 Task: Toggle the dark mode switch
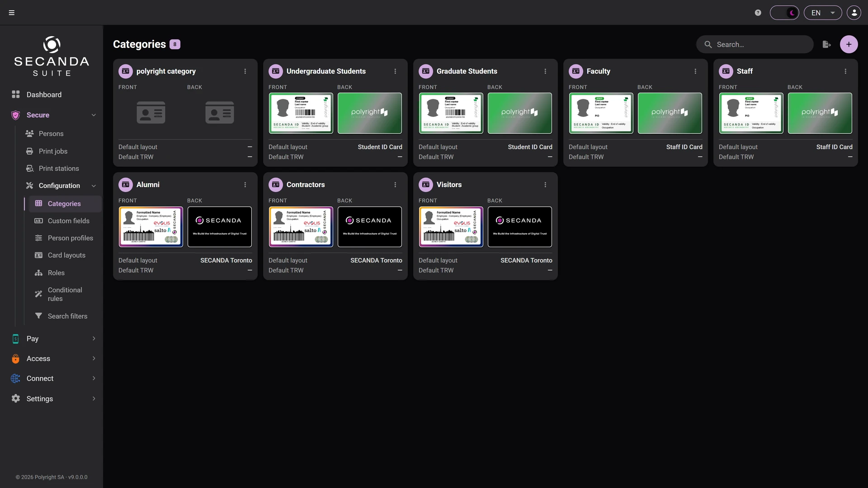click(x=784, y=13)
